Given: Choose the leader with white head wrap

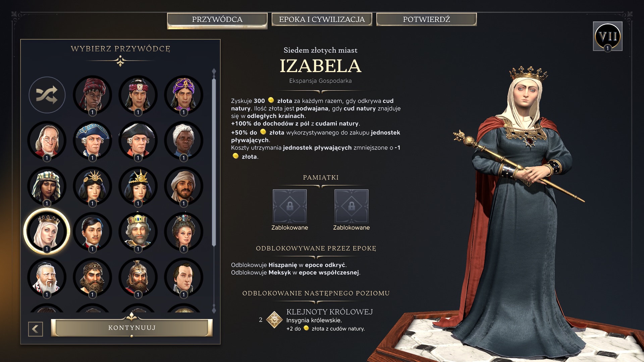Looking at the screenshot, I should click(183, 140).
